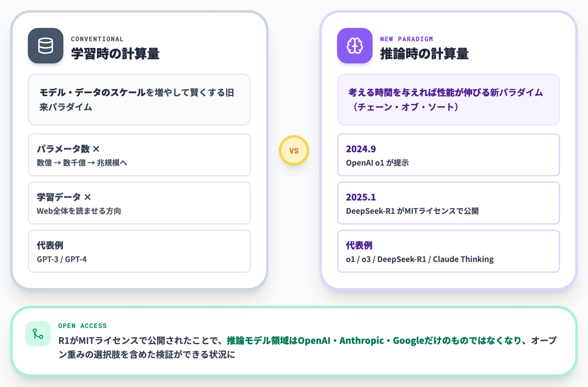Click the パラメータ数 × title
Screen dimensions: 588x387
point(68,149)
